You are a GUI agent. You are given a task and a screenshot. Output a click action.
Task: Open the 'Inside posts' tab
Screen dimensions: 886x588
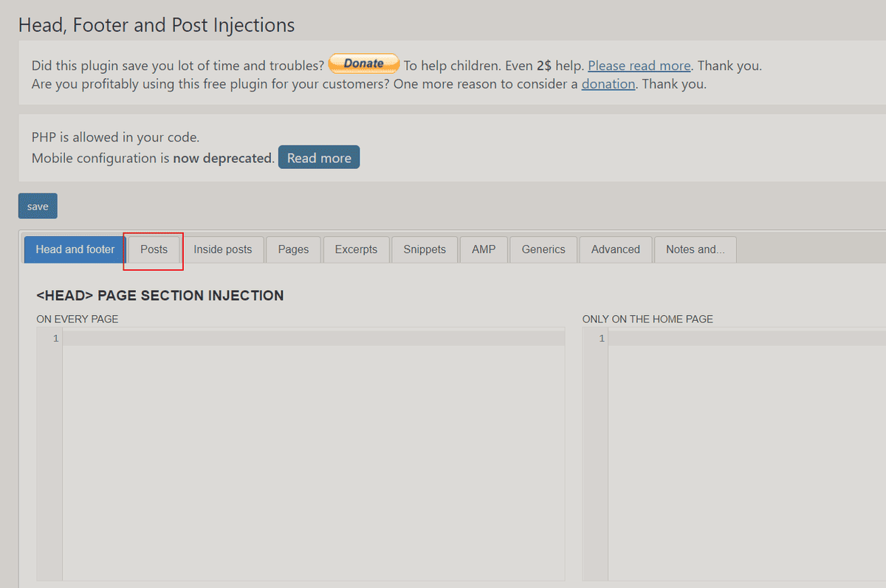point(223,249)
